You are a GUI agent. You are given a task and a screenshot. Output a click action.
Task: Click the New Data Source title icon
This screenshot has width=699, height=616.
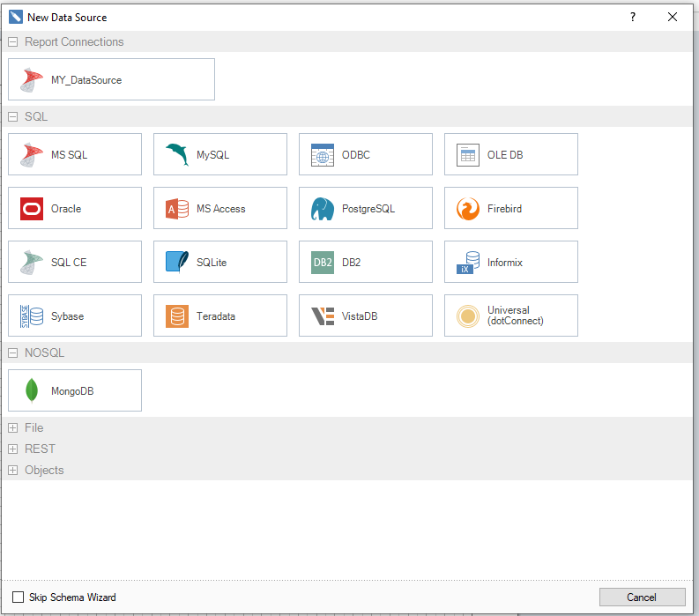15,17
